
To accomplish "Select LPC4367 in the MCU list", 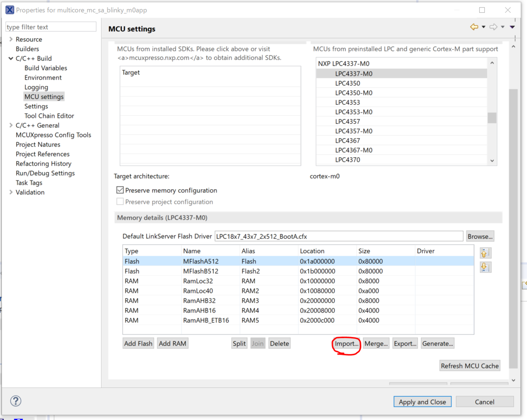I will coord(401,140).
